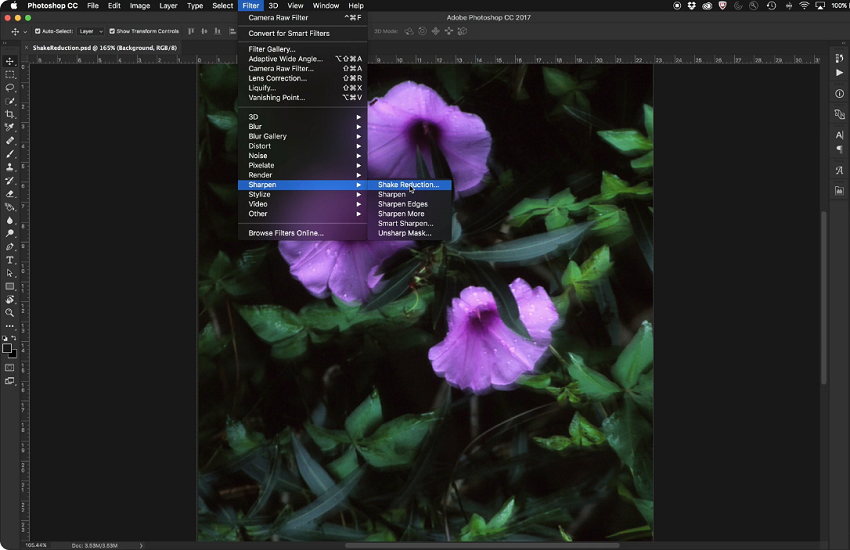Open the Image menu in menu bar

(x=140, y=5)
